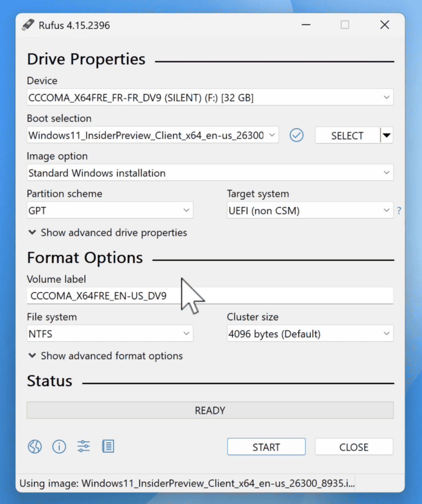Open the Partition scheme GPT dropdown
The image size is (422, 504).
(110, 211)
